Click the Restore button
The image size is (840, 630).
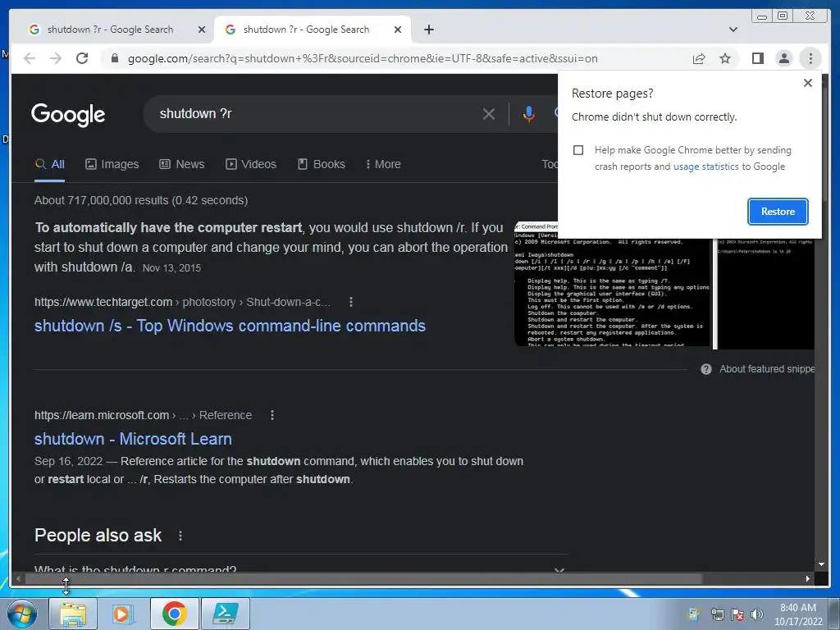pos(778,212)
